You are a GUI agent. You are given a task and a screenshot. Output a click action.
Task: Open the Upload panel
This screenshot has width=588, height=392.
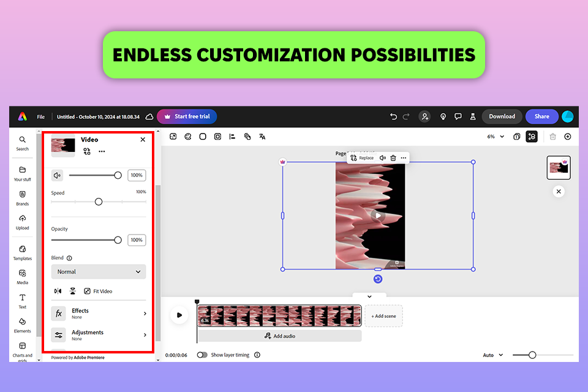click(23, 222)
